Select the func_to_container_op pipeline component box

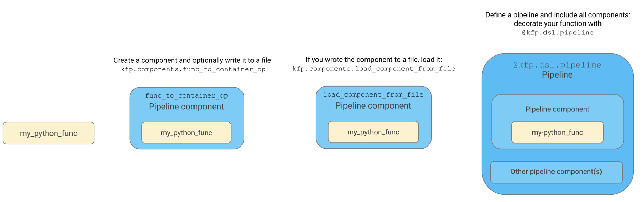187,118
